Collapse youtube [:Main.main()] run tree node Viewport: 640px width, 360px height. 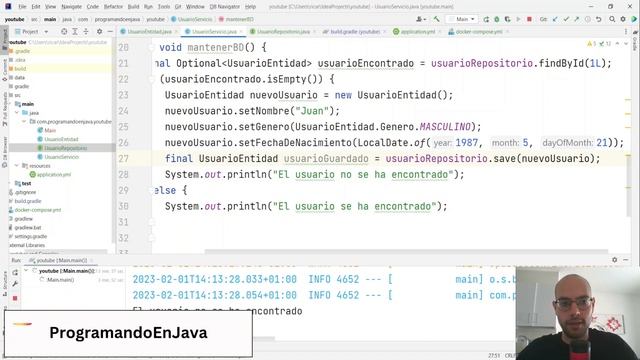(26, 271)
